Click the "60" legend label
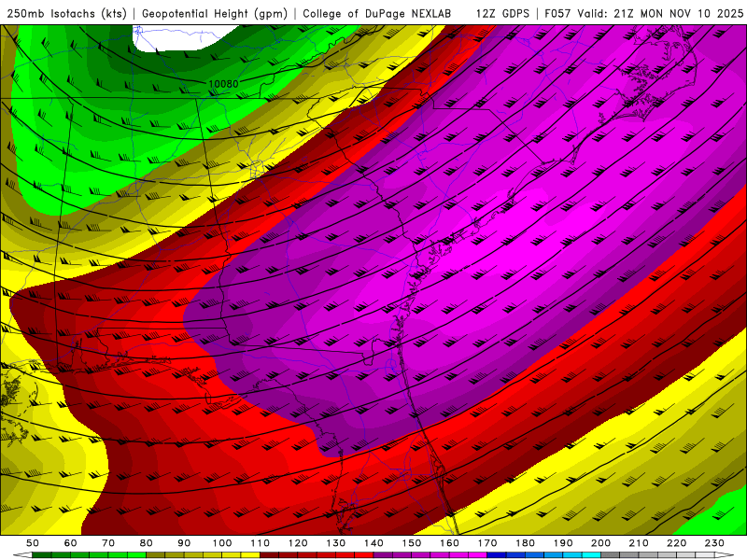The image size is (747, 560). pos(71,543)
